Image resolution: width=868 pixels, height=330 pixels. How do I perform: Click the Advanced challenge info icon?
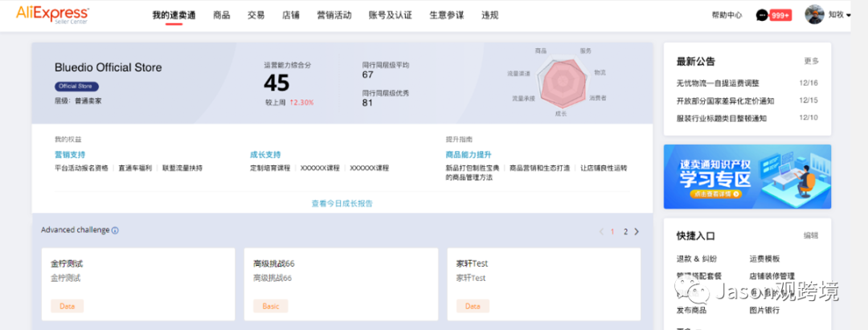click(x=115, y=230)
